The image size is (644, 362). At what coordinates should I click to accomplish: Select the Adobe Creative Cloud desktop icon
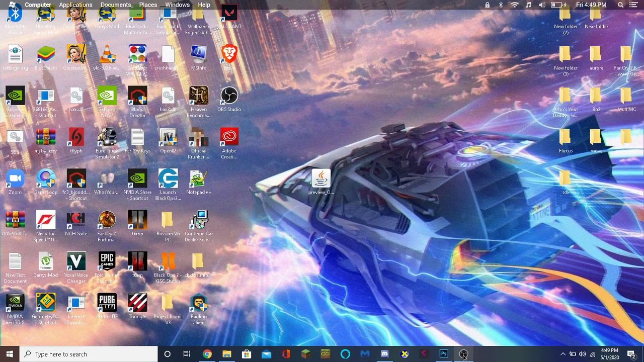(229, 137)
